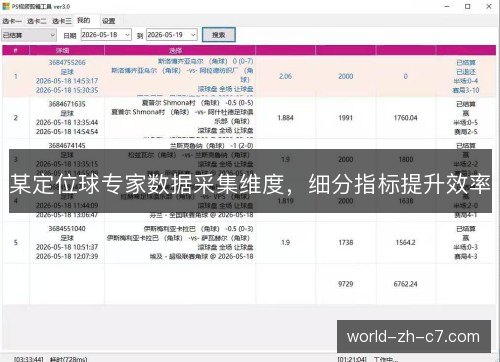
Task: Select order ID 3684755266
Action: click(x=67, y=62)
